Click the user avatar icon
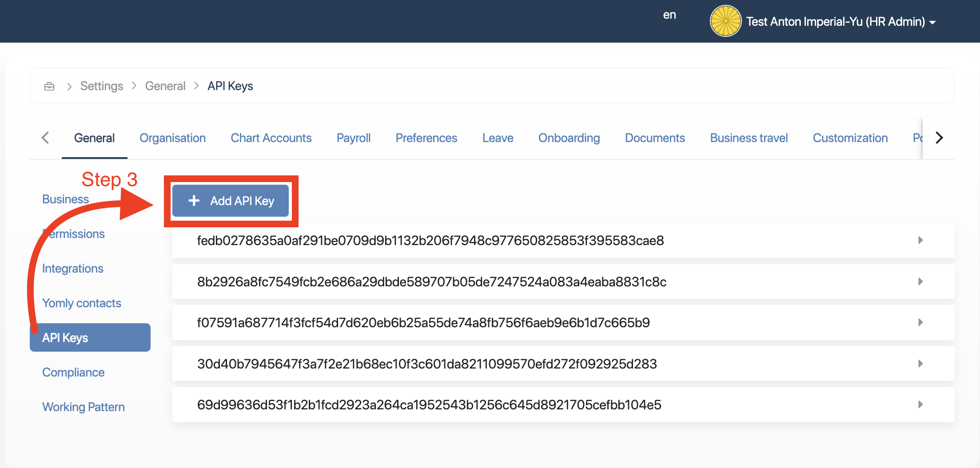This screenshot has height=468, width=980. click(725, 21)
